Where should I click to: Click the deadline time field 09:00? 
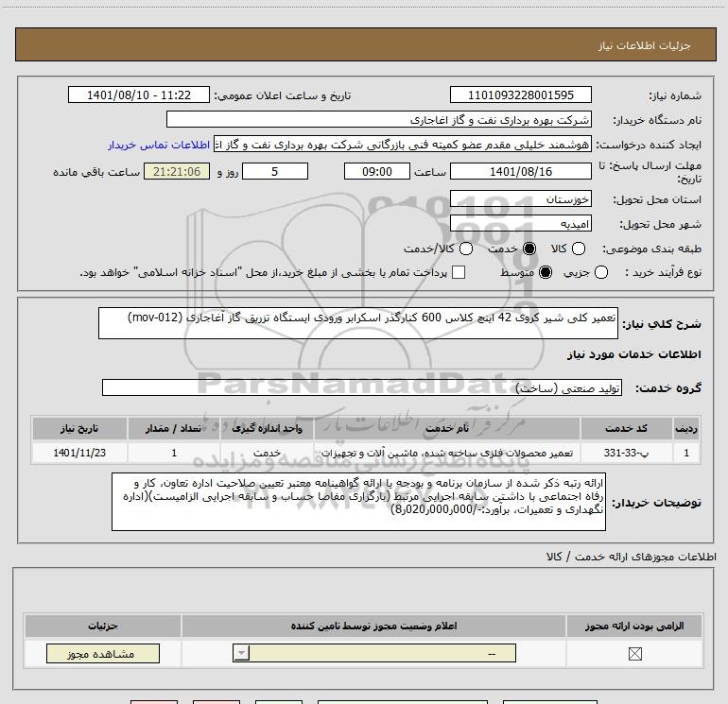tap(377, 171)
